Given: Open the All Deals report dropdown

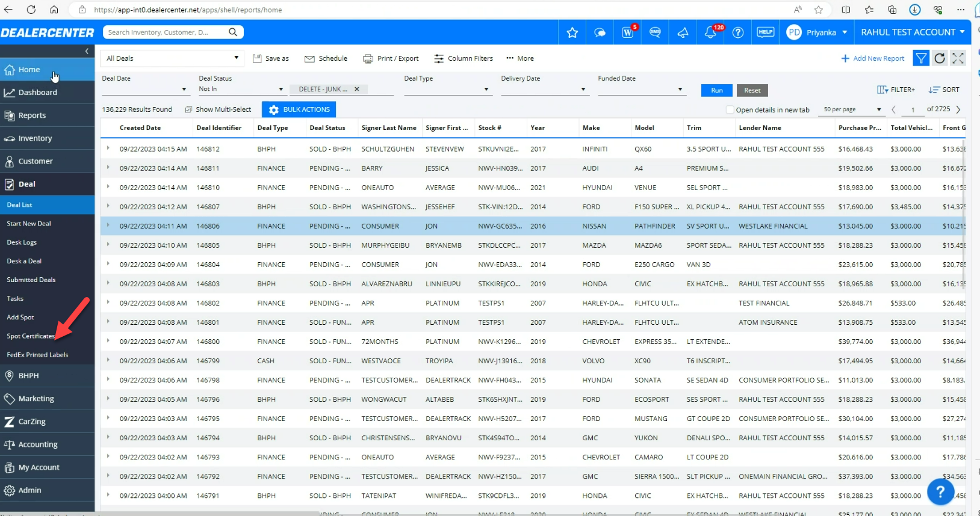Looking at the screenshot, I should (172, 58).
